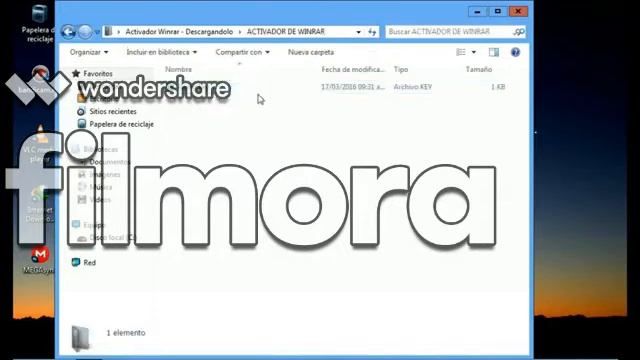Click the Explorer forward arrow button

pos(85,32)
